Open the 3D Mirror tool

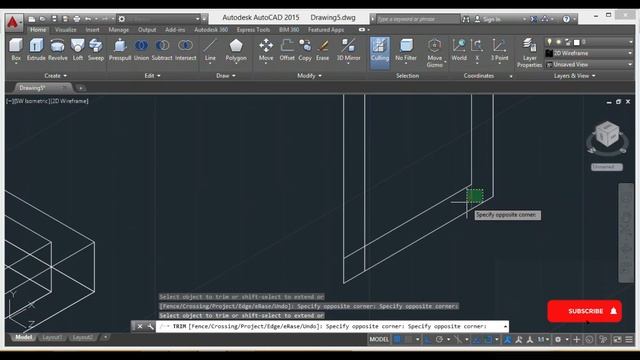pos(349,50)
